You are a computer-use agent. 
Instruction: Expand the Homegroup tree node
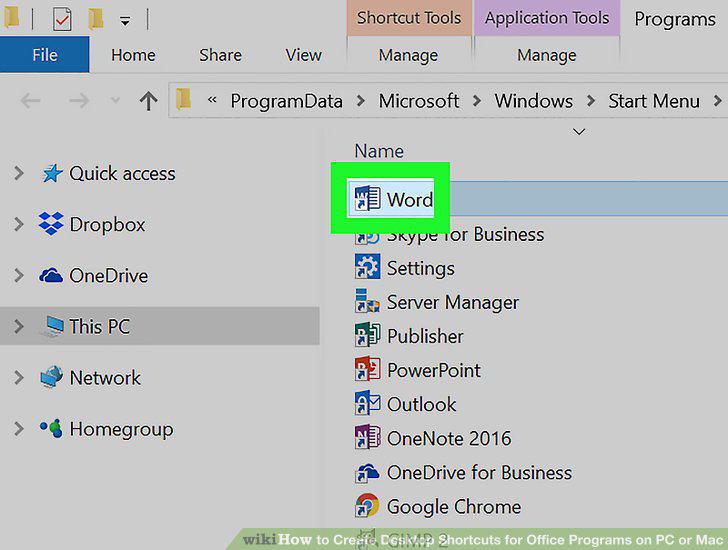tap(19, 428)
